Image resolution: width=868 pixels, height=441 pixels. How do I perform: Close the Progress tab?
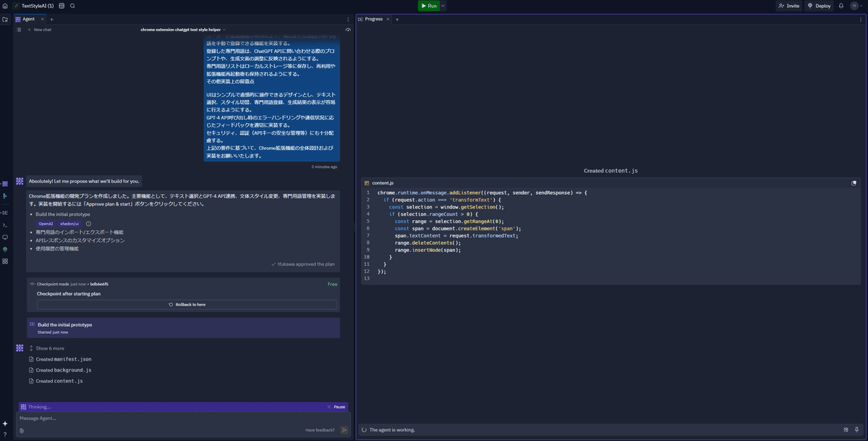pyautogui.click(x=388, y=20)
